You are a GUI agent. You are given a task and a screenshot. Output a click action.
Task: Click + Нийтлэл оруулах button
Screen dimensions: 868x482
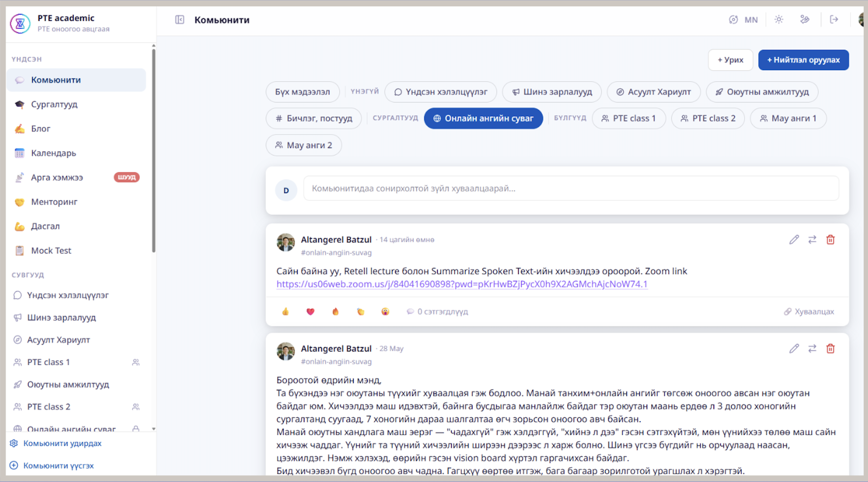(803, 60)
